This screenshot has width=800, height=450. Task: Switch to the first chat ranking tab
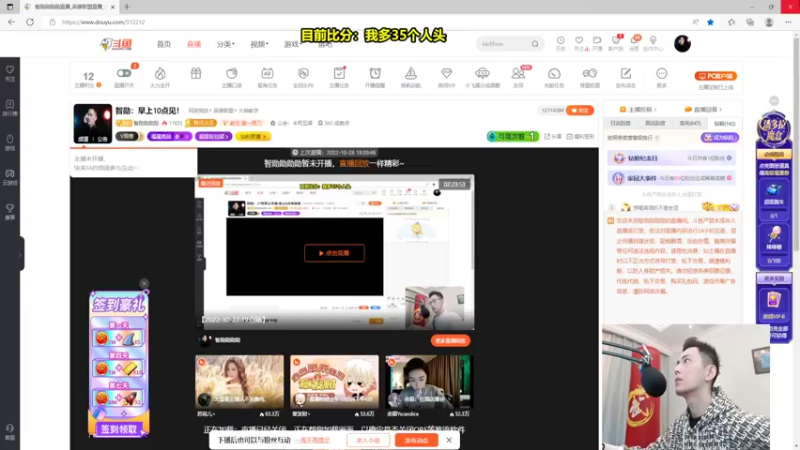point(620,123)
